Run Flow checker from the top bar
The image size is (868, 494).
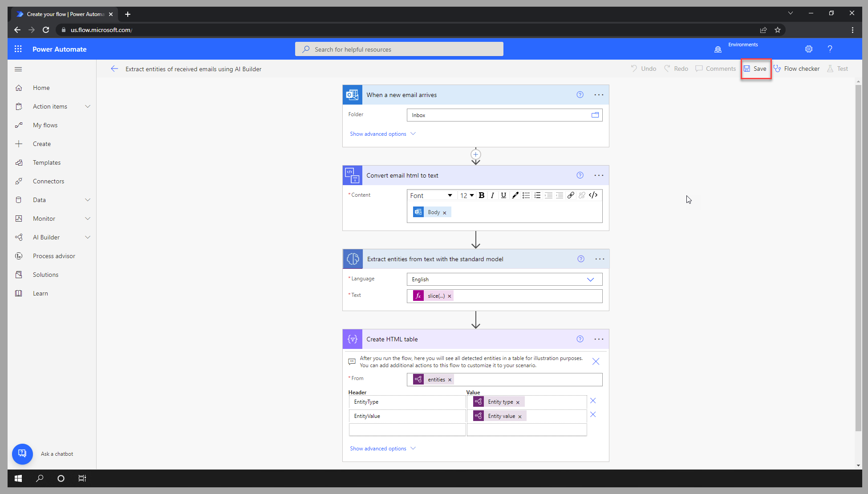point(797,68)
